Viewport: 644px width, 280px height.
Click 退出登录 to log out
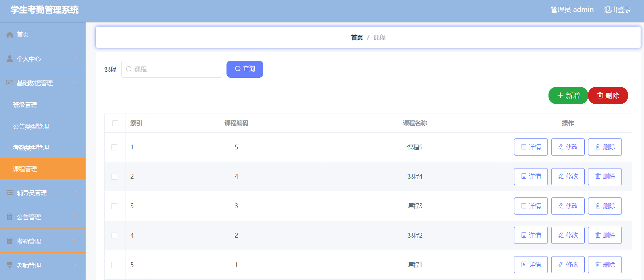coord(617,10)
